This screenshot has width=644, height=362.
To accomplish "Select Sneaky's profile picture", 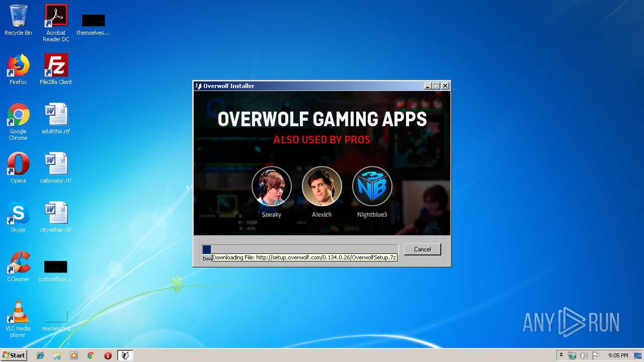I will [x=272, y=186].
